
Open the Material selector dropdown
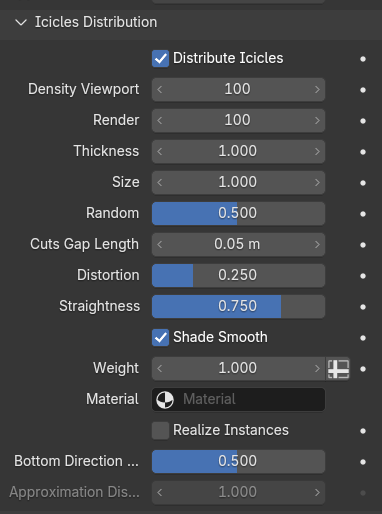pos(238,399)
